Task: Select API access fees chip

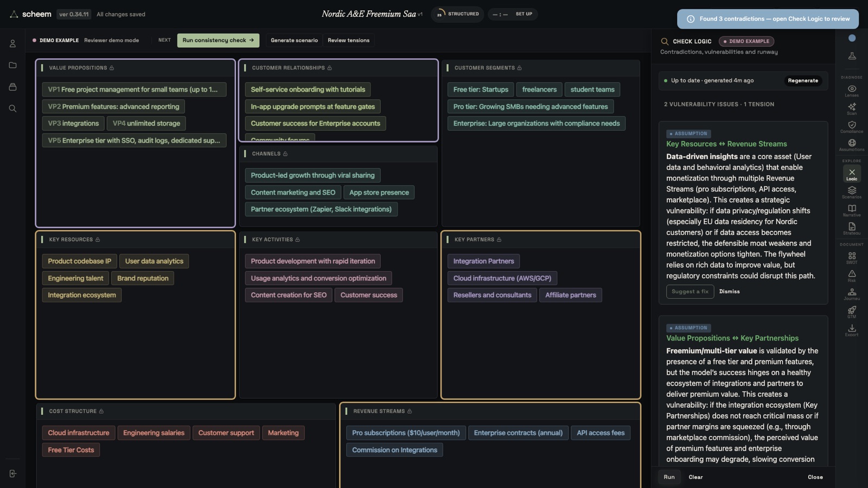Action: click(600, 433)
